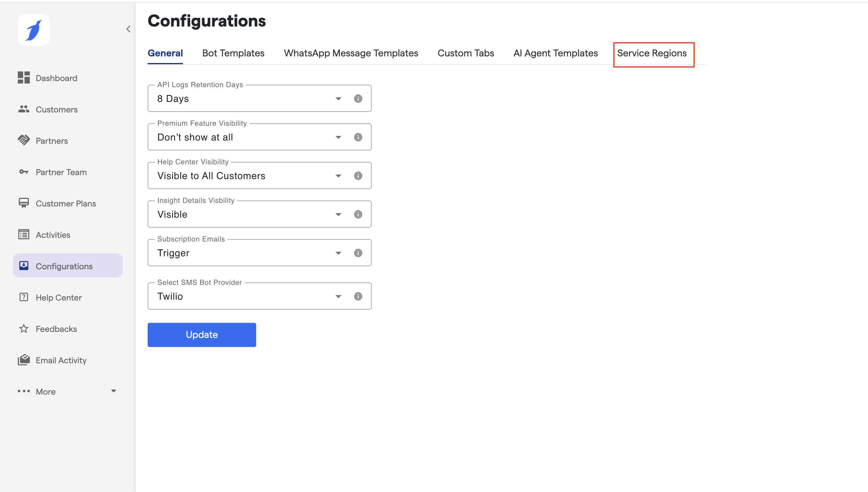Switch to the Bot Templates tab
Image resolution: width=868 pixels, height=492 pixels.
tap(233, 53)
